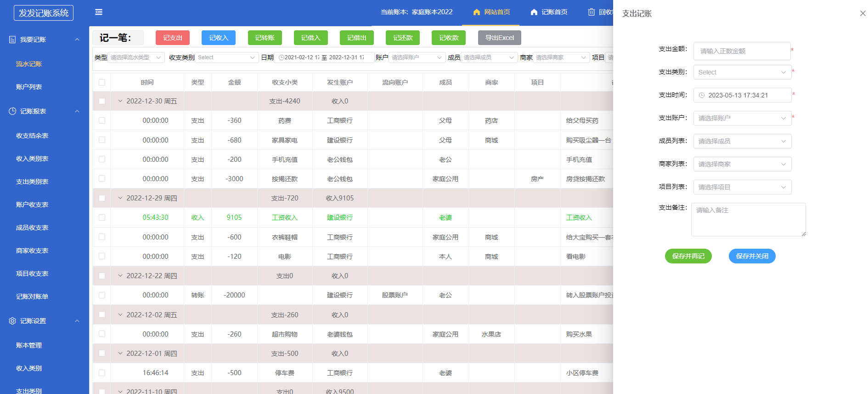Collapse the 2022-12-22 周四 group
The height and width of the screenshot is (394, 868).
120,276
